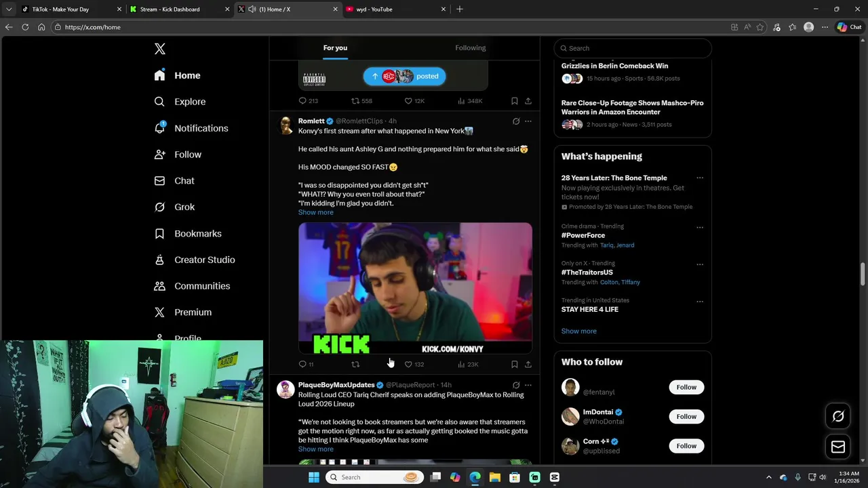The width and height of the screenshot is (868, 488).
Task: Click the browser home button
Action: 41,27
